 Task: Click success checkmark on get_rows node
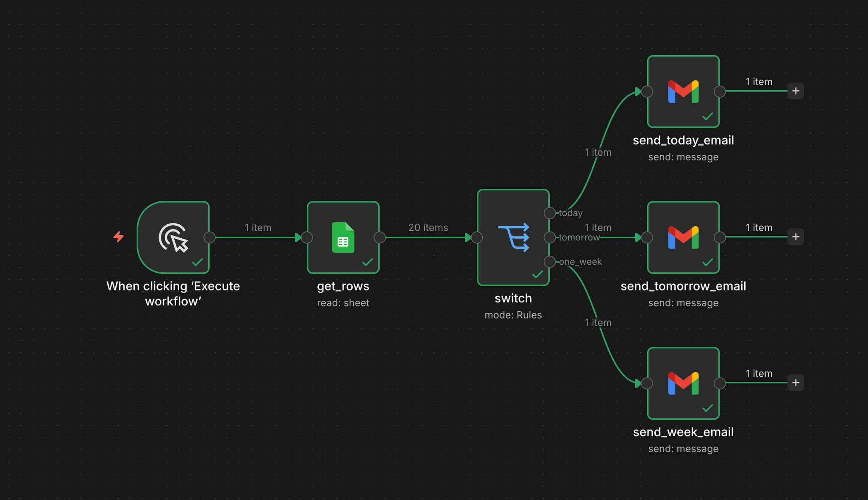point(367,263)
